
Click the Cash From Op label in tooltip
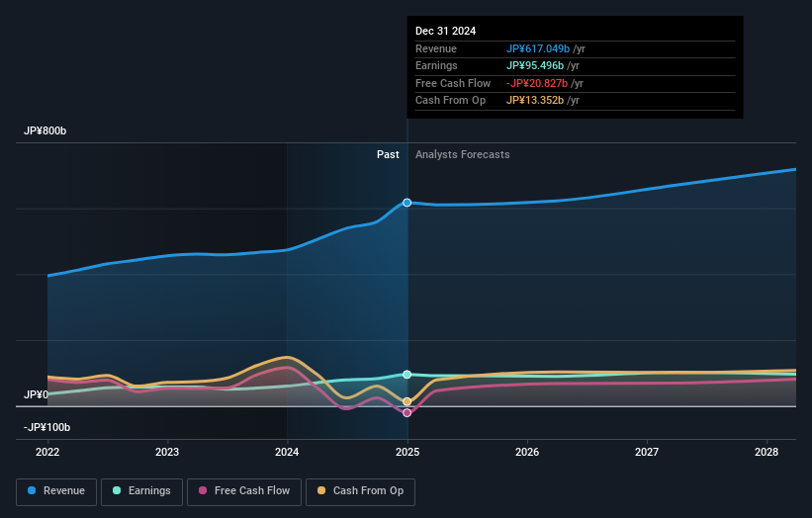coord(451,101)
